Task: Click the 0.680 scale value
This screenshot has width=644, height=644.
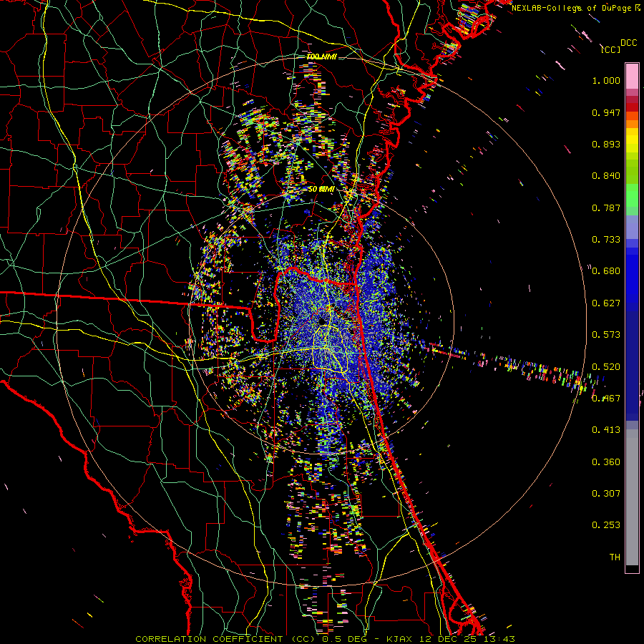Action: coord(606,271)
